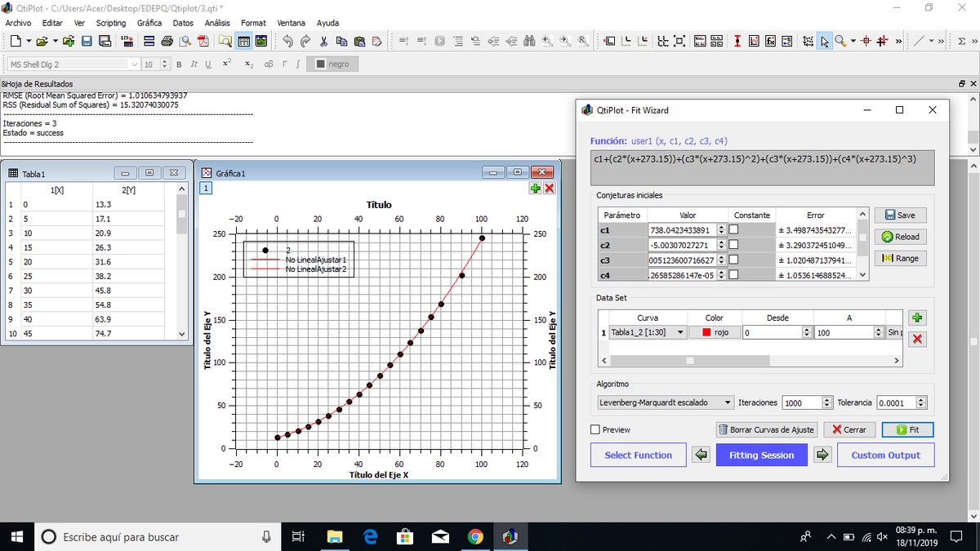Toggle the results log table icon
980x551 pixels.
click(243, 41)
